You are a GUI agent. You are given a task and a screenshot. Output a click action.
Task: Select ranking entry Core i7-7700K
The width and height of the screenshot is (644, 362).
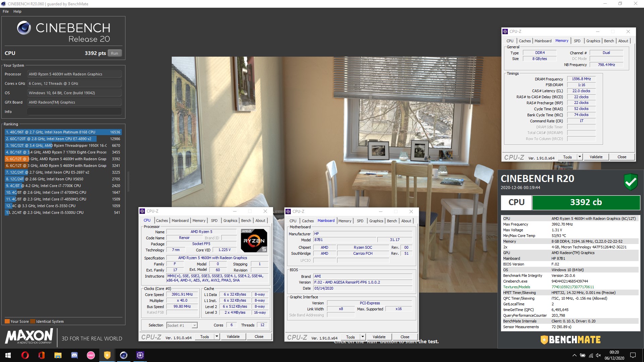63,186
